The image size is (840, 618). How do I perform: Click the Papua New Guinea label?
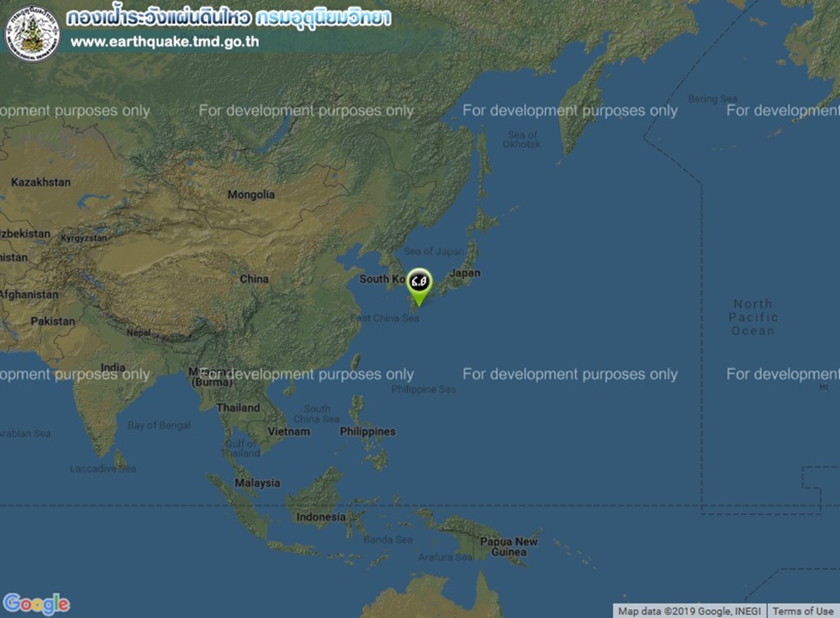tap(509, 547)
